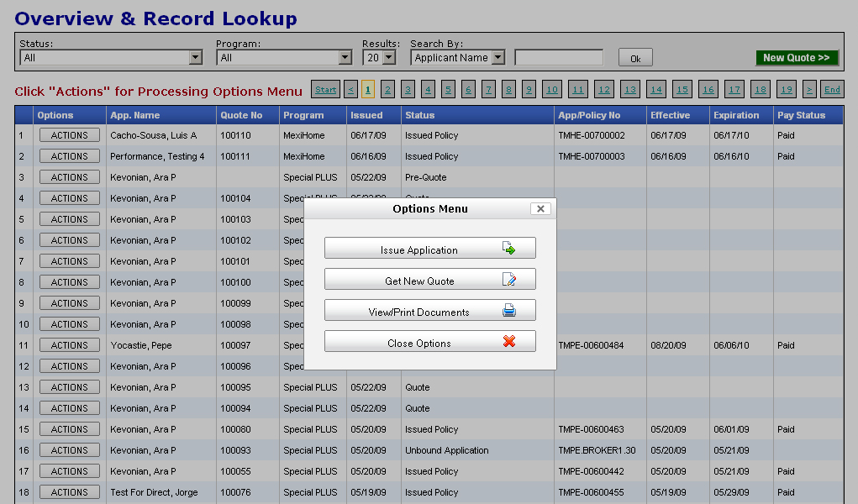Choose Issue Application in Options Menu
Screen dimensions: 858x504
tap(430, 248)
